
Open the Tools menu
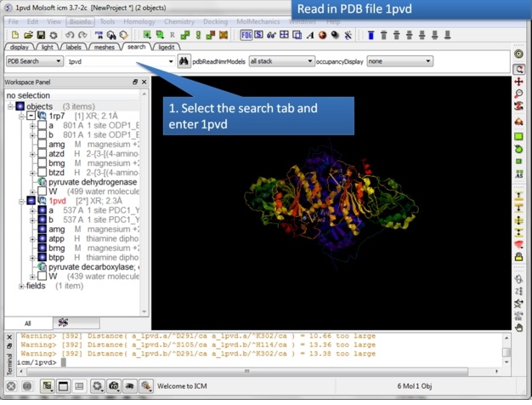(108, 21)
